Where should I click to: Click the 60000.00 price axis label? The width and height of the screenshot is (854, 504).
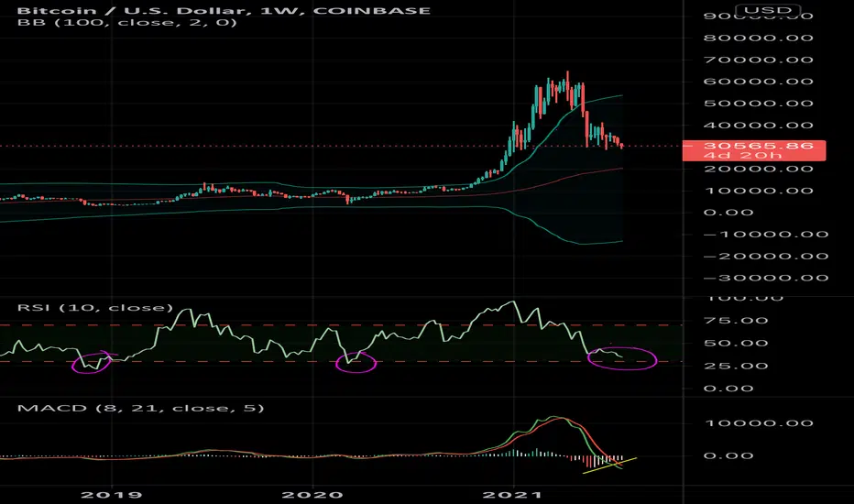[758, 82]
